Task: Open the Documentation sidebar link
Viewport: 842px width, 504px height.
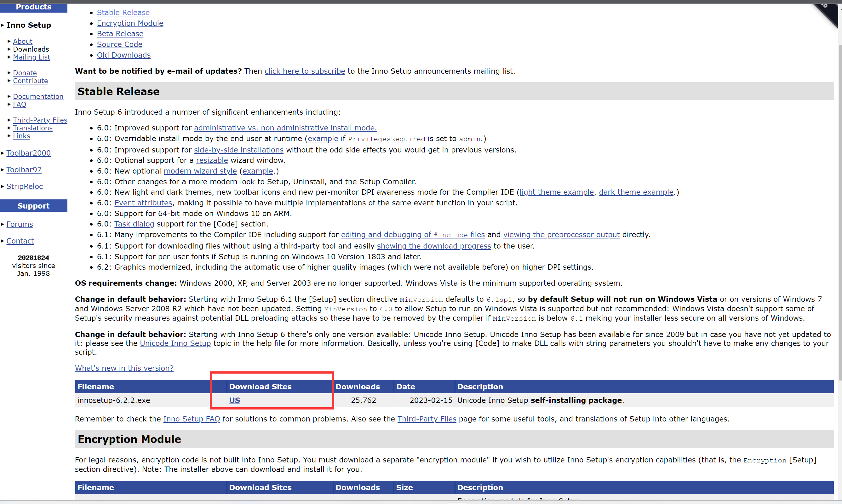Action: 38,96
